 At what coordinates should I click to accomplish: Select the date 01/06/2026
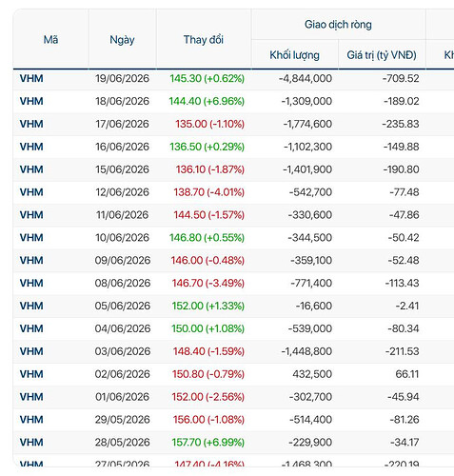(122, 397)
